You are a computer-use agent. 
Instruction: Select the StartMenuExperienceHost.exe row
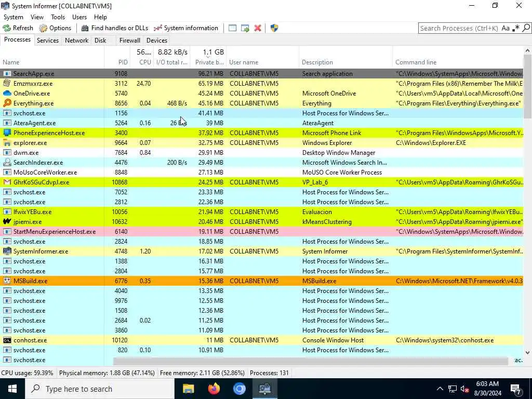click(262, 231)
